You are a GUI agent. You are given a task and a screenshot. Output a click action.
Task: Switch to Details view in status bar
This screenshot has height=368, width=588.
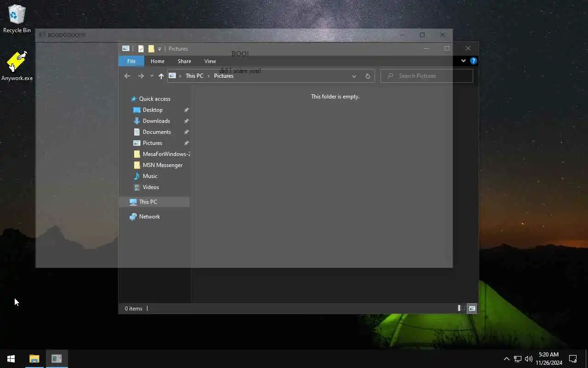coord(461,308)
